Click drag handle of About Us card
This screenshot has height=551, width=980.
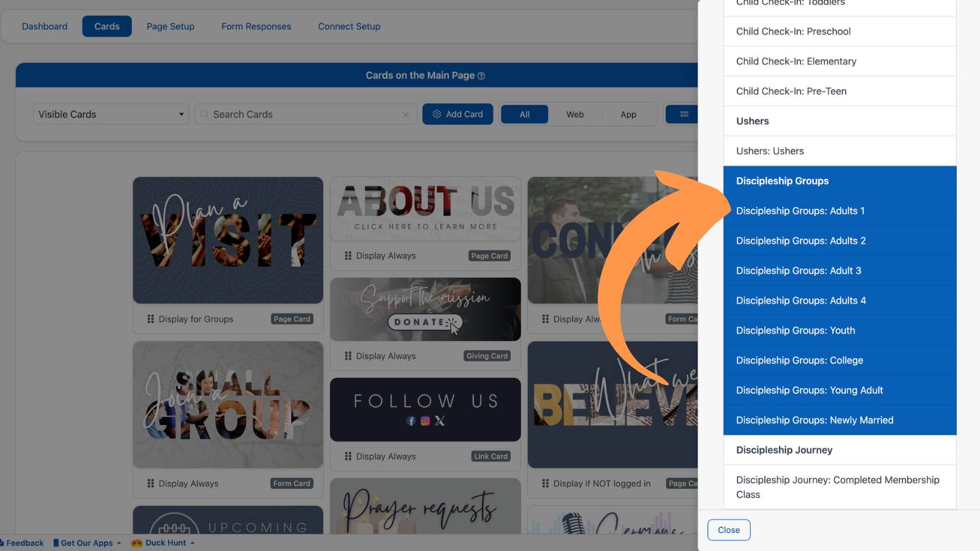pos(348,256)
